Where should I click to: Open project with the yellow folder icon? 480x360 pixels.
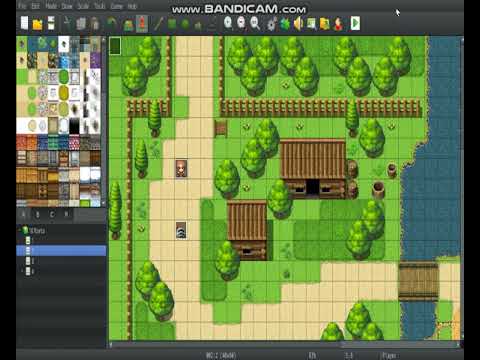37,24
